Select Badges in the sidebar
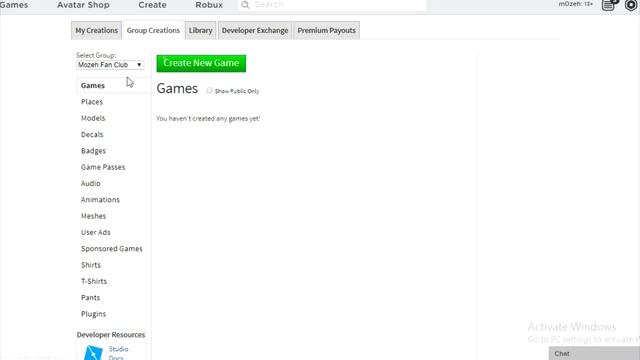Viewport: 640px width, 360px height. (x=93, y=151)
